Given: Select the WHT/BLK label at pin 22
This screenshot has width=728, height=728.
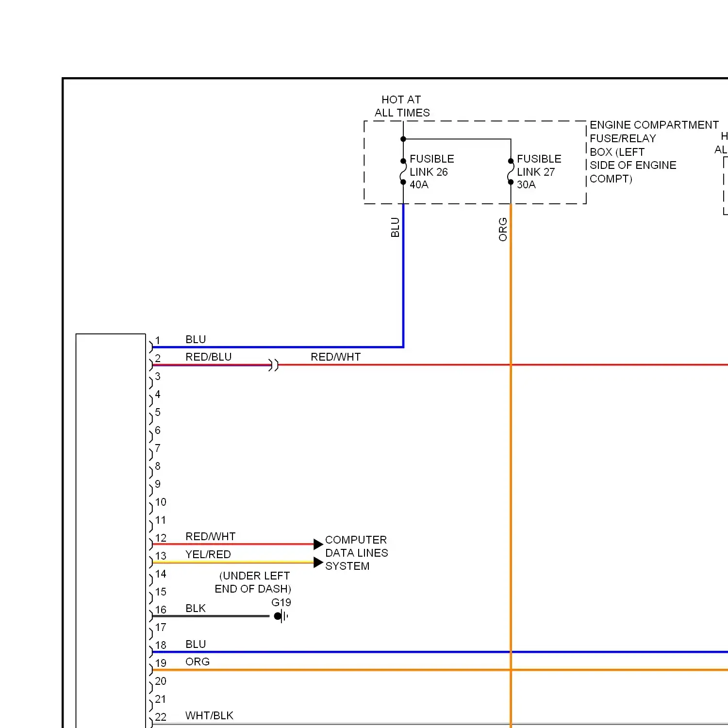Looking at the screenshot, I should point(209,715).
